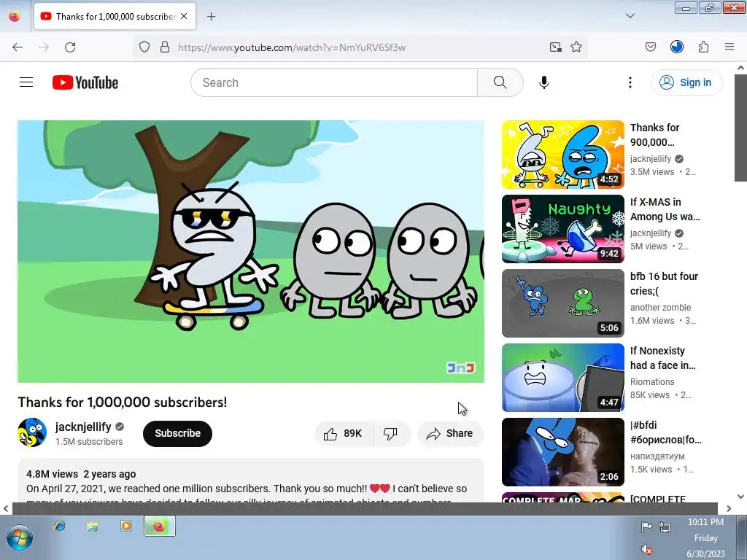Subscribe to jacknjellify channel
Image resolution: width=747 pixels, height=560 pixels.
pos(177,433)
